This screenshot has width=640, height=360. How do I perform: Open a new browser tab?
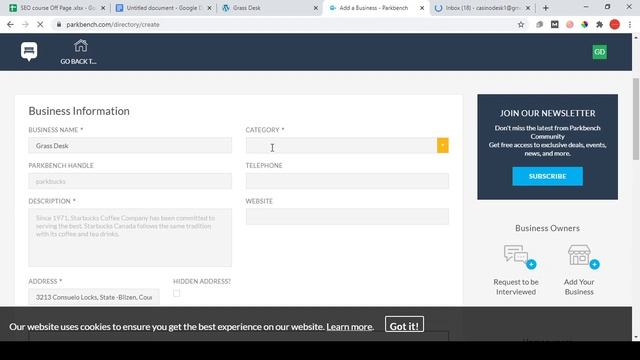tap(546, 8)
